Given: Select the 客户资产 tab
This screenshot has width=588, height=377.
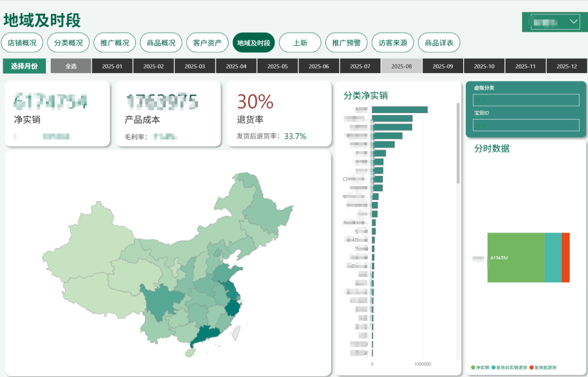Looking at the screenshot, I should pos(208,43).
